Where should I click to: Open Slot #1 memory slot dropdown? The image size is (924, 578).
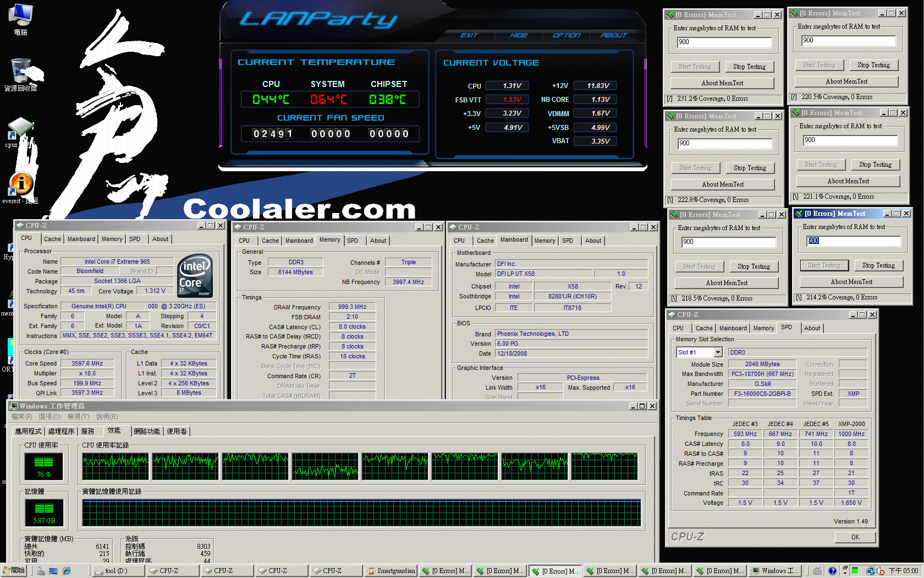pos(718,352)
